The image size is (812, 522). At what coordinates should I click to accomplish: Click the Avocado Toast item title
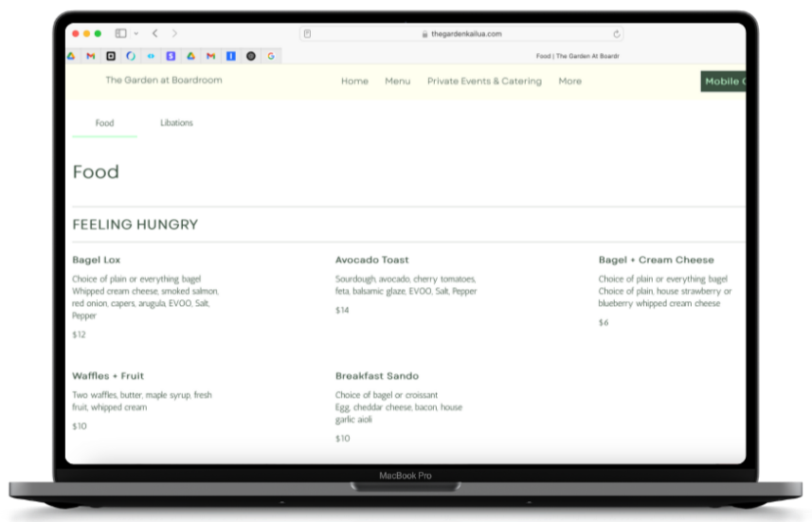coord(371,260)
